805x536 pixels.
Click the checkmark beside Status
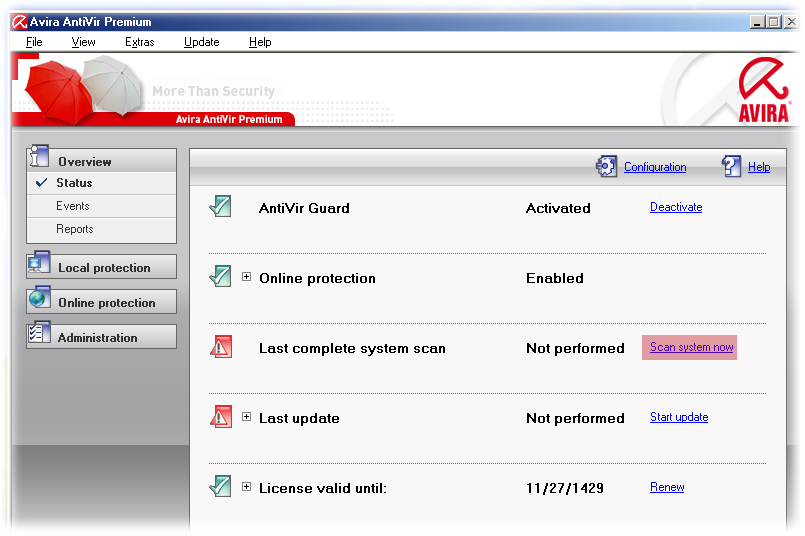click(42, 182)
